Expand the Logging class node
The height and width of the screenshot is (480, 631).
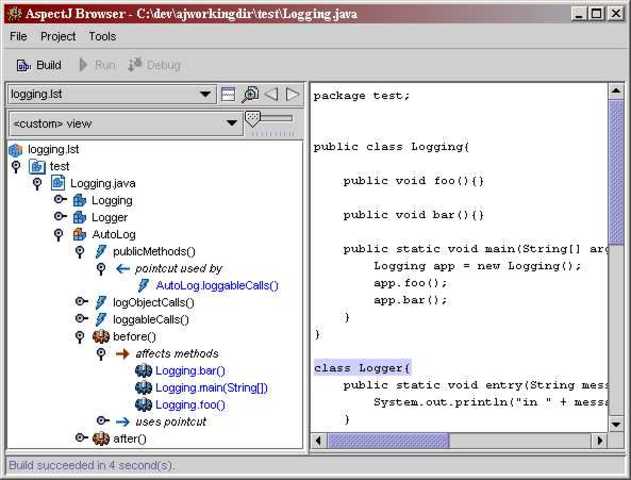tap(60, 199)
